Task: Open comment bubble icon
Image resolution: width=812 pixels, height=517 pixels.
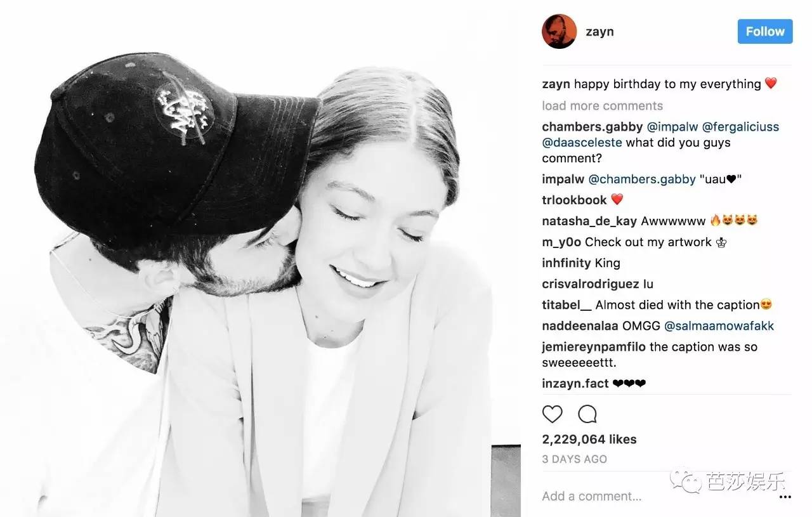Action: pyautogui.click(x=587, y=414)
